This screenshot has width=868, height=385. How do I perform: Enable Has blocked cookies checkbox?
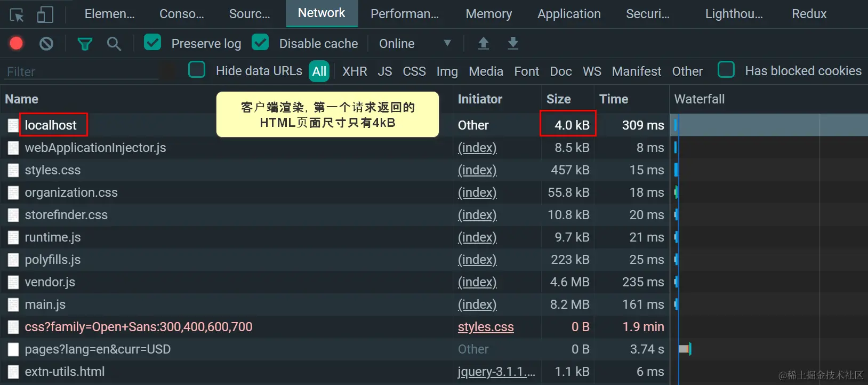click(x=726, y=70)
